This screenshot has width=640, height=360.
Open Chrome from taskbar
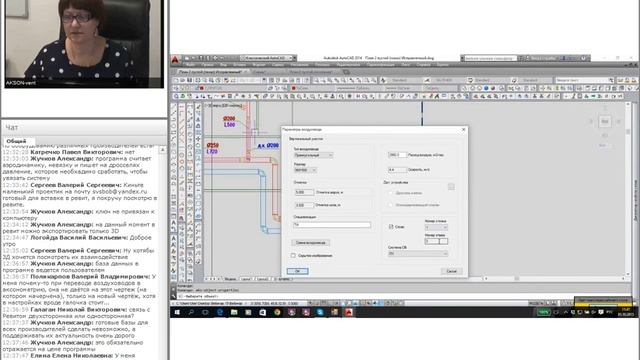pos(277,312)
